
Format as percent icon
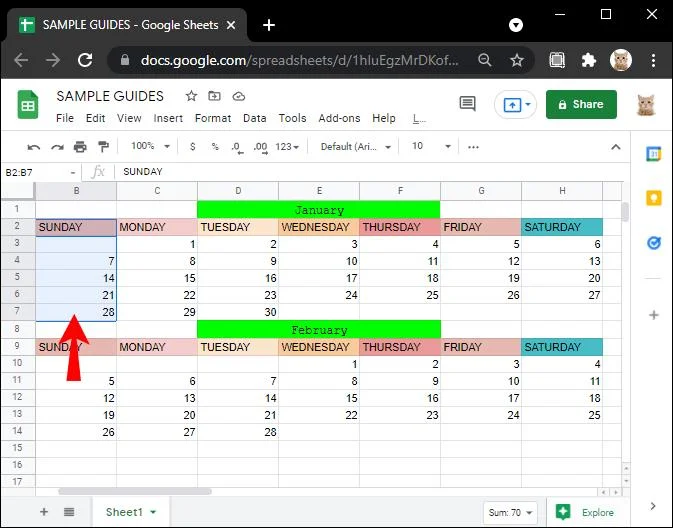click(215, 147)
